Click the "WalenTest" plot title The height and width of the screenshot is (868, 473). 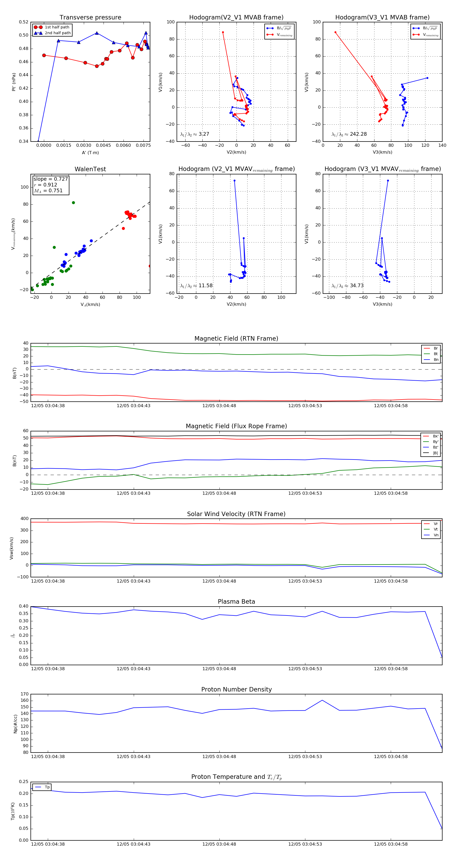point(90,169)
